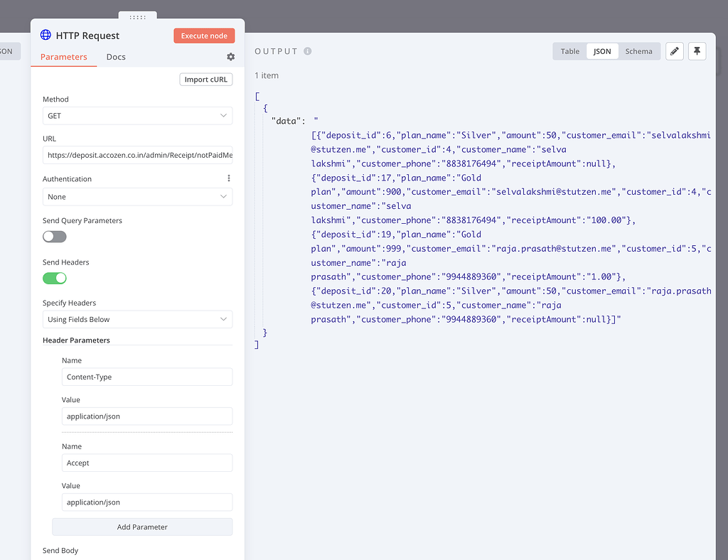This screenshot has width=728, height=560.
Task: Click the Add Parameter button
Action: (142, 527)
